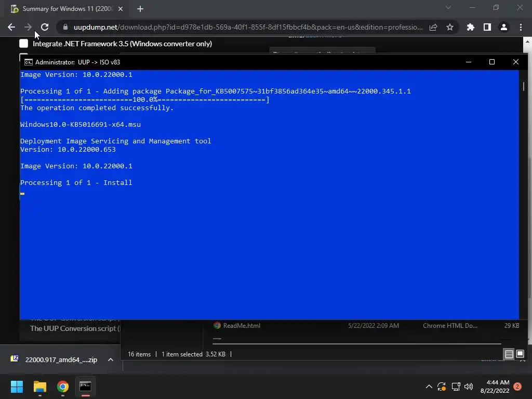Click page scrollbar up arrow
The width and height of the screenshot is (532, 399).
(x=527, y=42)
